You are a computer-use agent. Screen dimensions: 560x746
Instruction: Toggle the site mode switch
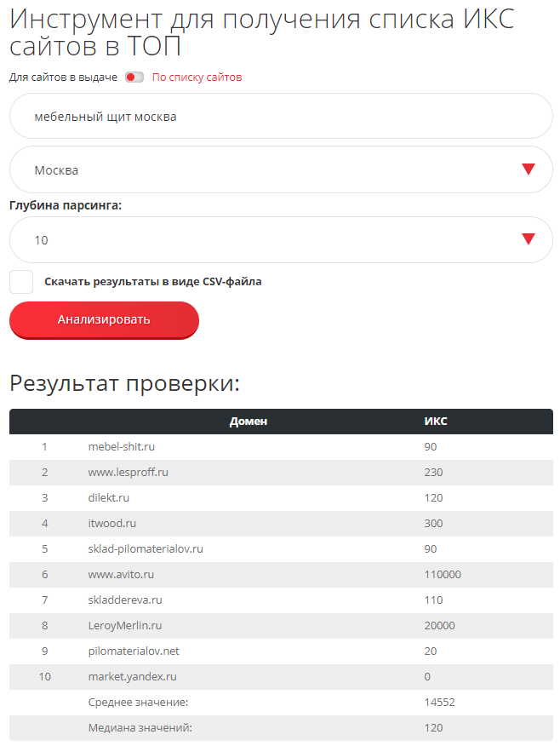tap(134, 77)
